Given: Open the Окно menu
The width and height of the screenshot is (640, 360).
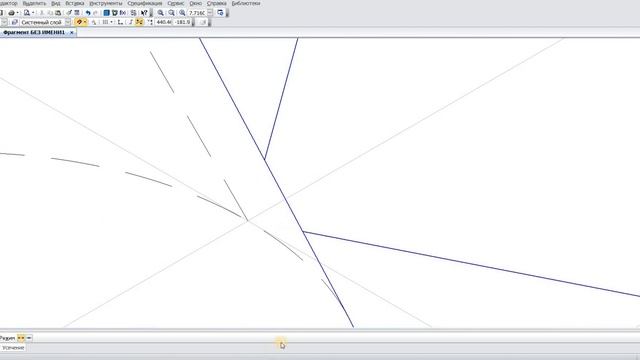Looking at the screenshot, I should (196, 3).
